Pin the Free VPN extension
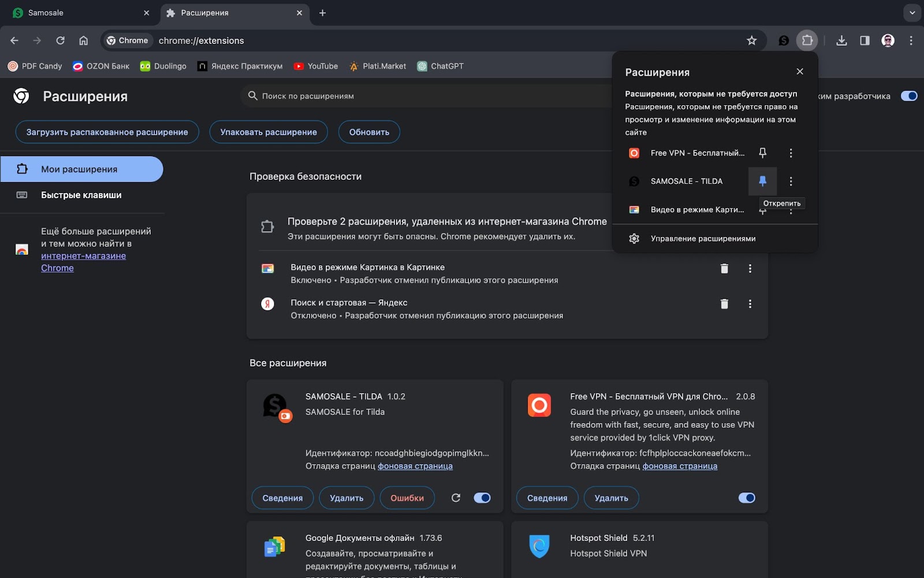This screenshot has height=578, width=924. [762, 153]
